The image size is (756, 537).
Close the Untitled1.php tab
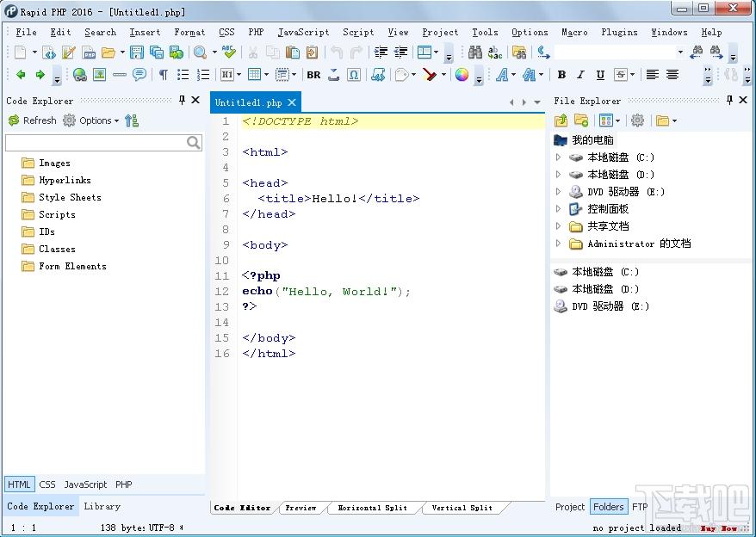(292, 102)
